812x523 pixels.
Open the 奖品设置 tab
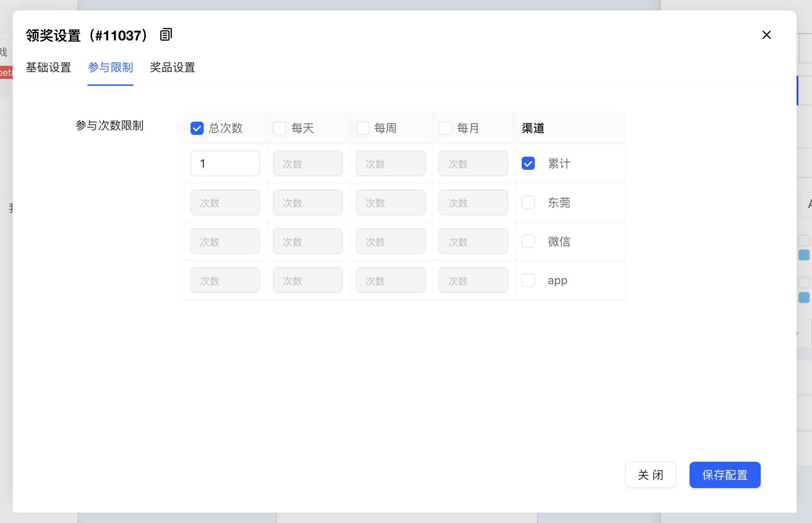(x=172, y=68)
